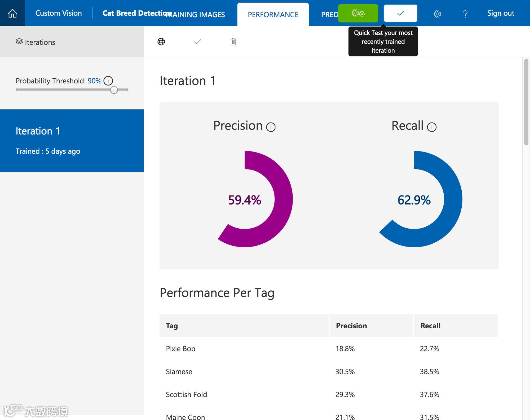Open settings gear in top bar
Viewport: 530px width, 420px height.
click(437, 14)
